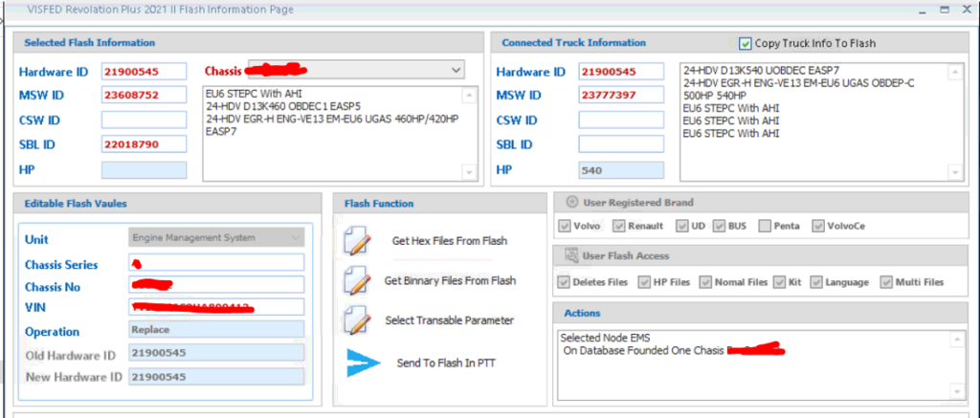
Task: Click the Select Transable Parameter document icon
Action: [358, 319]
